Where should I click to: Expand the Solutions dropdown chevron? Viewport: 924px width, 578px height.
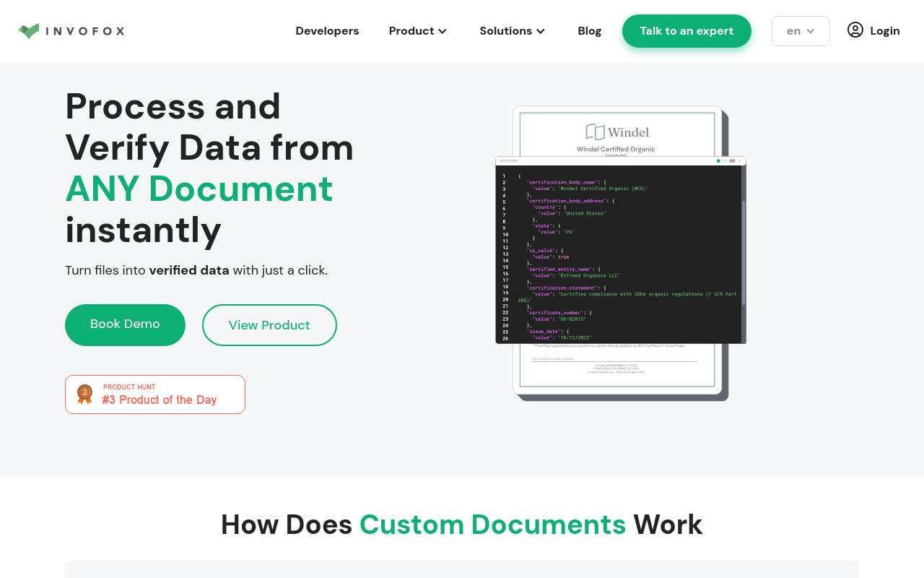tap(540, 31)
